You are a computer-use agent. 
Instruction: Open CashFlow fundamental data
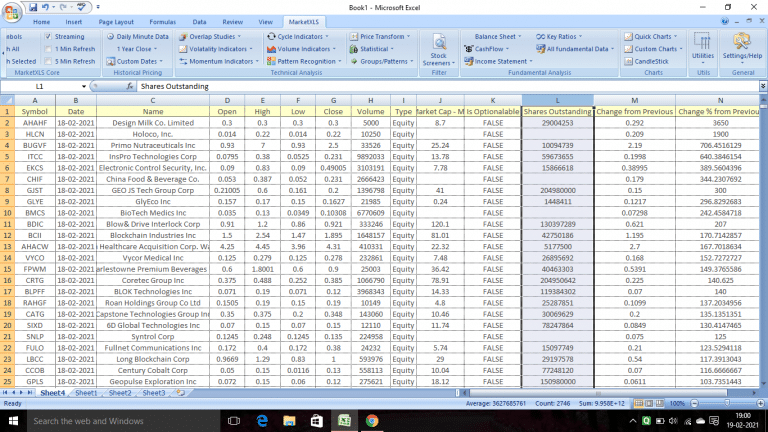pos(486,49)
